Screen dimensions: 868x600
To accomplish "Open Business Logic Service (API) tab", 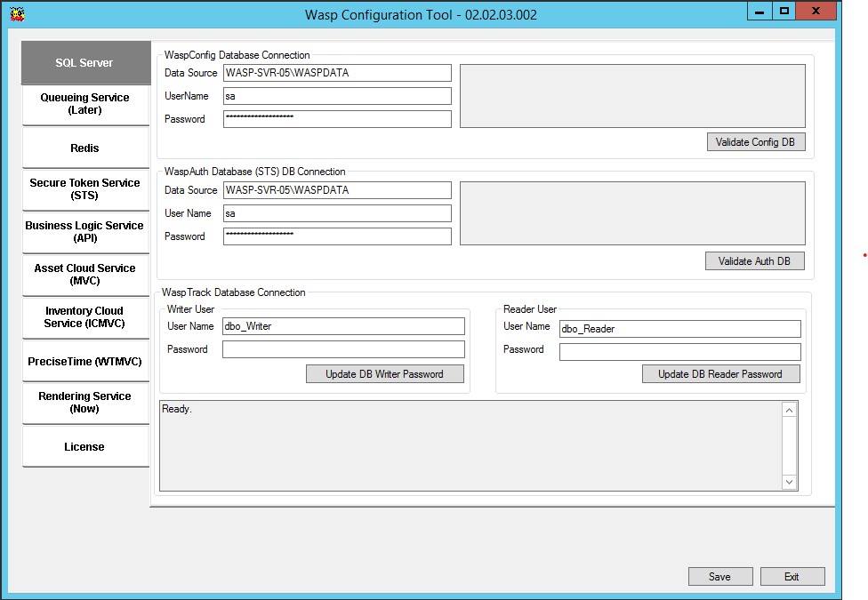I will pos(85,232).
